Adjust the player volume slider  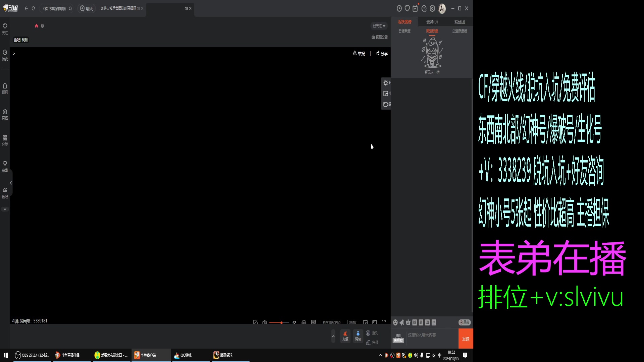pyautogui.click(x=279, y=322)
